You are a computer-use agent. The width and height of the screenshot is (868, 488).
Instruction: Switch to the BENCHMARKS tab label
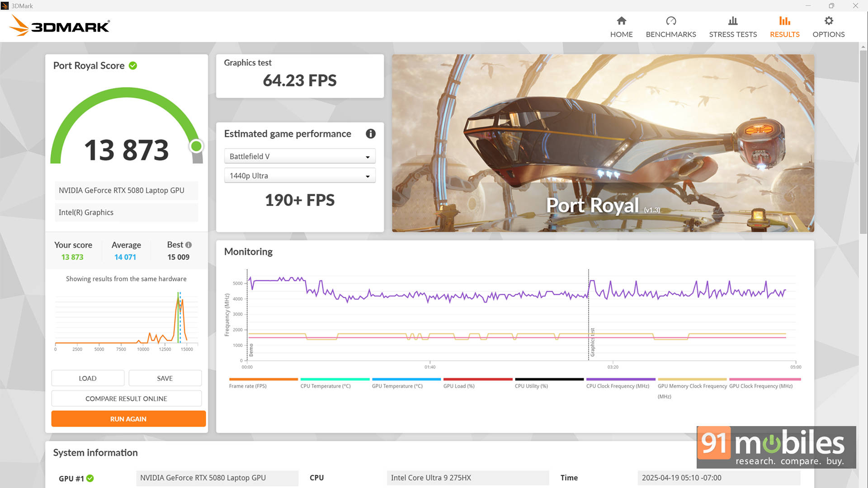(671, 34)
